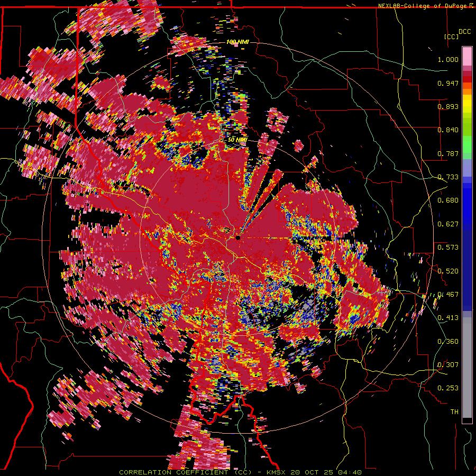Screen dimensions: 476x476
Task: Select the 0.787 value on the color scale
Action: click(448, 153)
